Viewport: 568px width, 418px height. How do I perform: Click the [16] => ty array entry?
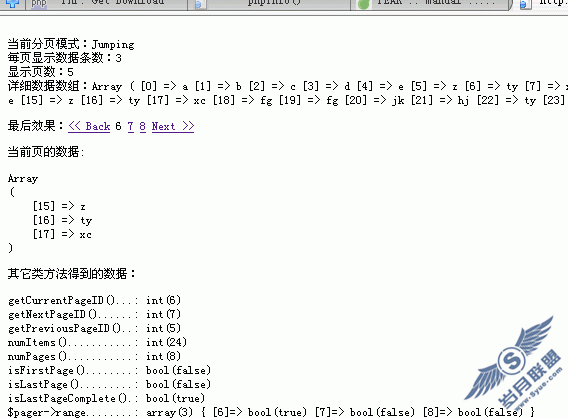pyautogui.click(x=62, y=220)
